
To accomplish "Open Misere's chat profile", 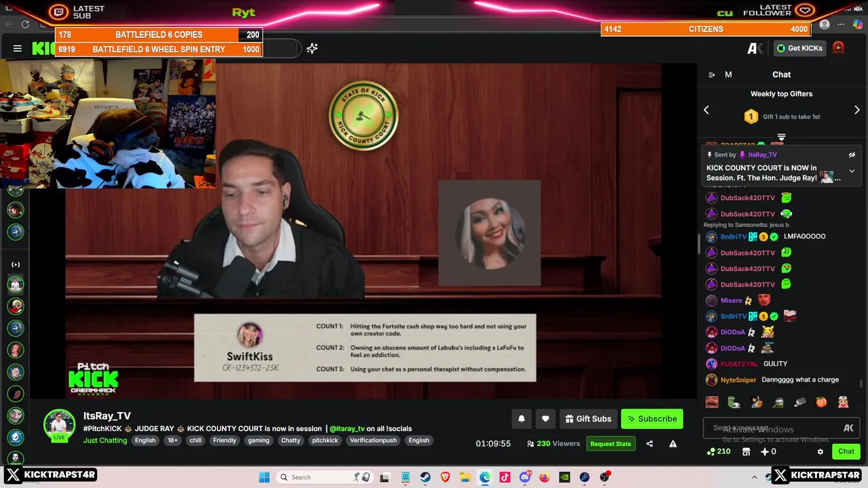I will 731,301.
